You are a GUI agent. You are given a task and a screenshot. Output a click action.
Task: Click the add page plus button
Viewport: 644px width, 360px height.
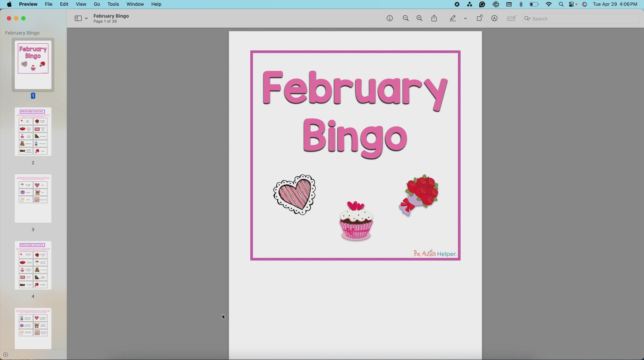tap(5, 355)
